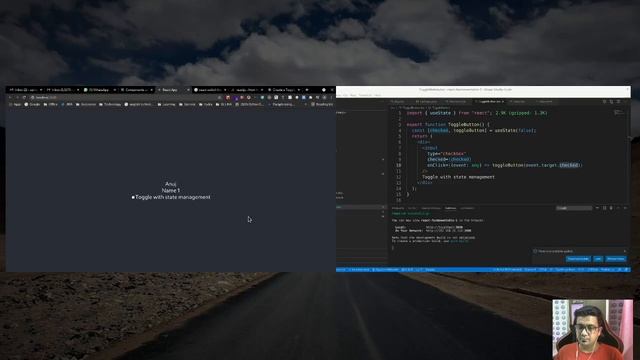Open the Service bookmarks folder
This screenshot has height=360, width=640.
click(x=187, y=104)
